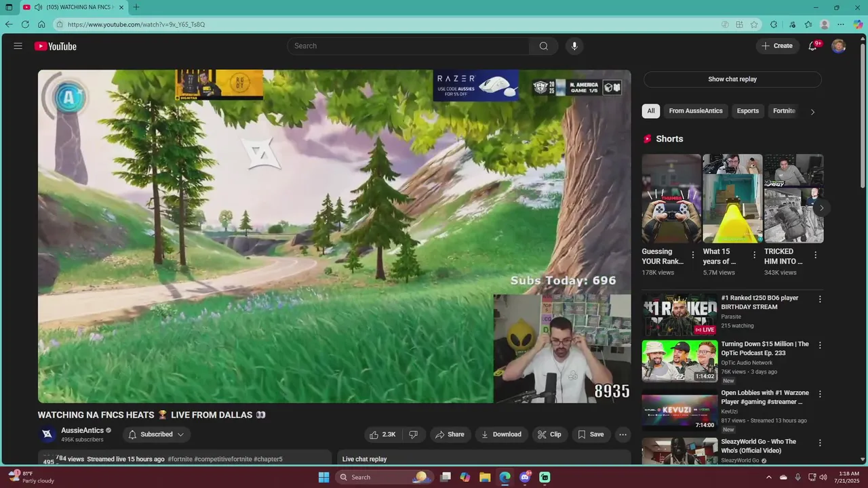
Task: Select the Fortnite chip
Action: coord(784,111)
